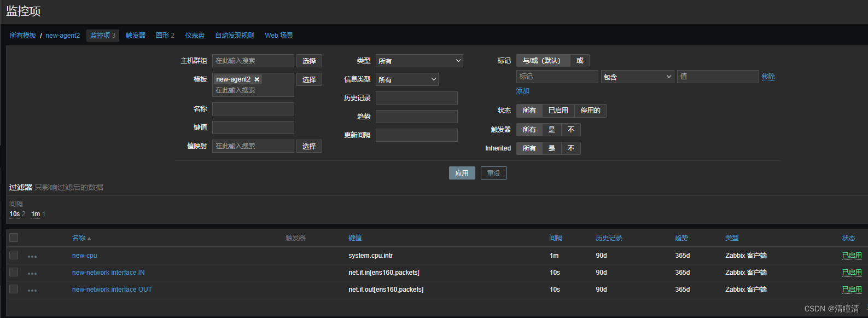Viewport: 868px width, 318px height.
Task: Open new-network interface IN item
Action: point(108,273)
